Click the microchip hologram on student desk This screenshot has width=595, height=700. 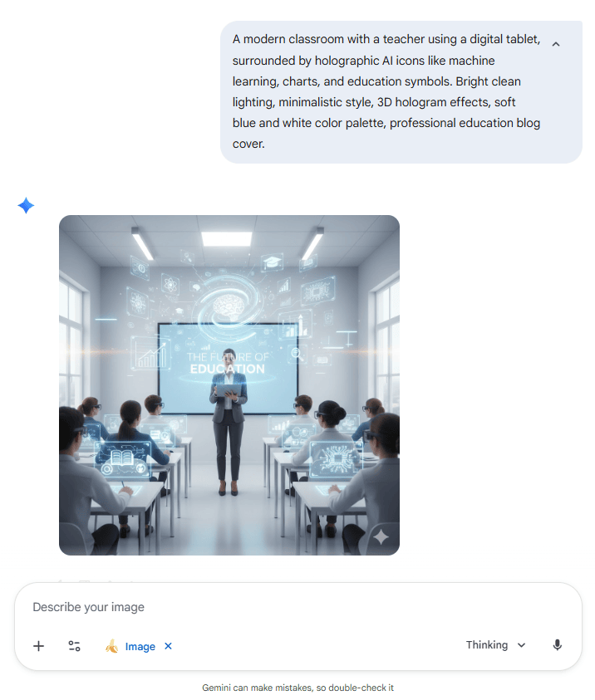coord(337,459)
